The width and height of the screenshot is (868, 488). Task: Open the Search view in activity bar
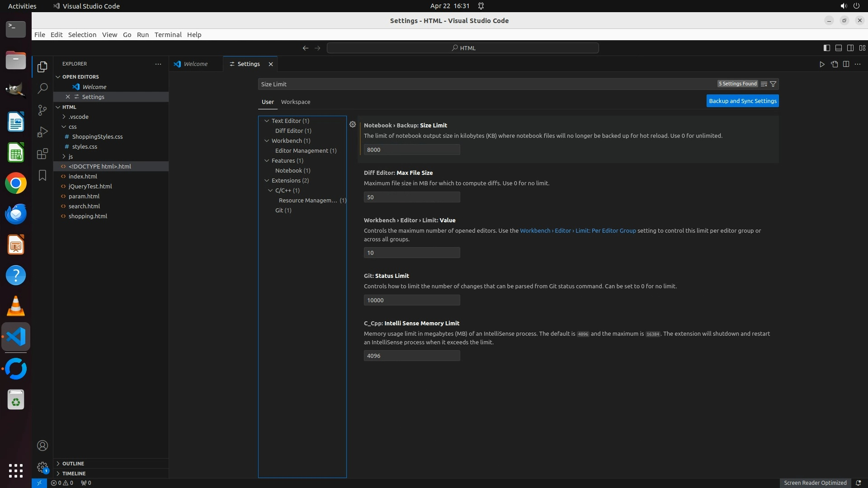pyautogui.click(x=42, y=89)
